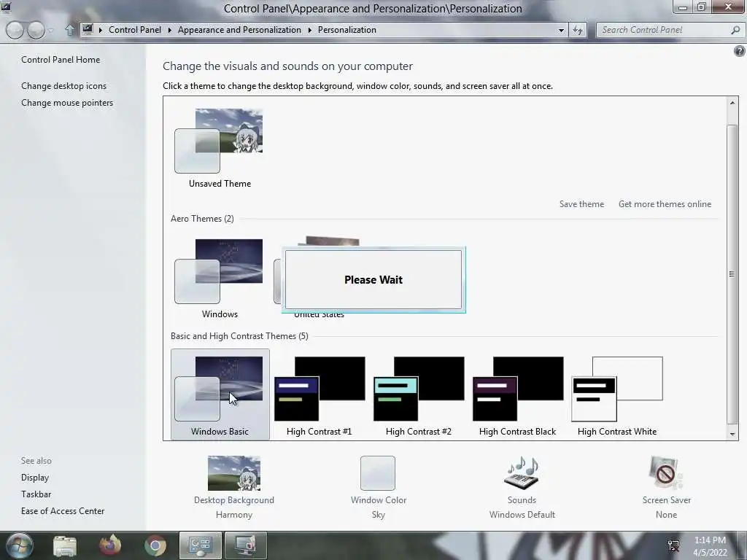Select the Unsaved Theme thumbnail

pos(220,149)
